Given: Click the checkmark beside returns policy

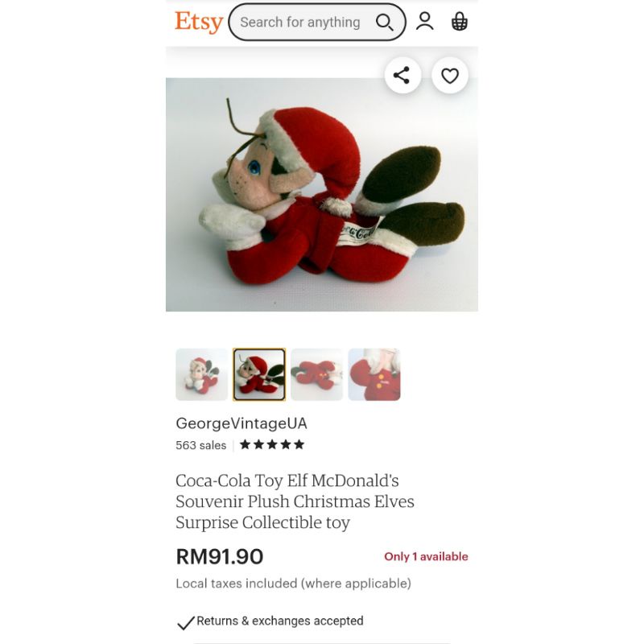Looking at the screenshot, I should (x=186, y=622).
